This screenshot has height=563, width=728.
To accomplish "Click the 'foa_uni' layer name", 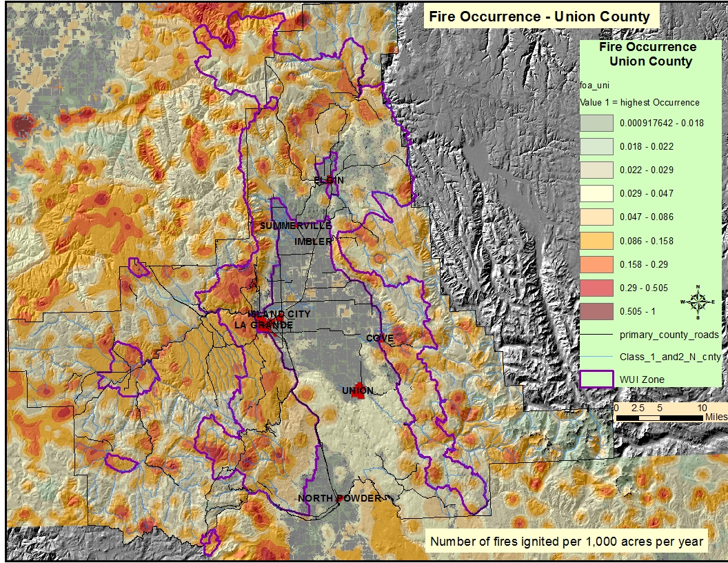I will [x=595, y=85].
